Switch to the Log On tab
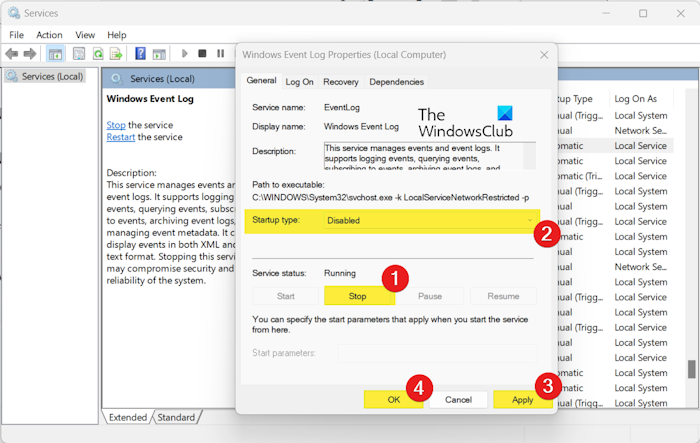The image size is (700, 443). point(299,82)
